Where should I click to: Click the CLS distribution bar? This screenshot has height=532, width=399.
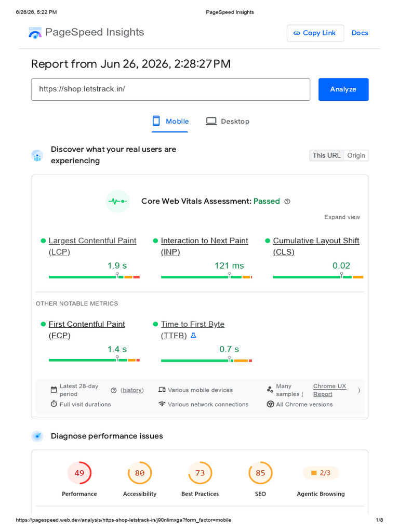pyautogui.click(x=318, y=277)
